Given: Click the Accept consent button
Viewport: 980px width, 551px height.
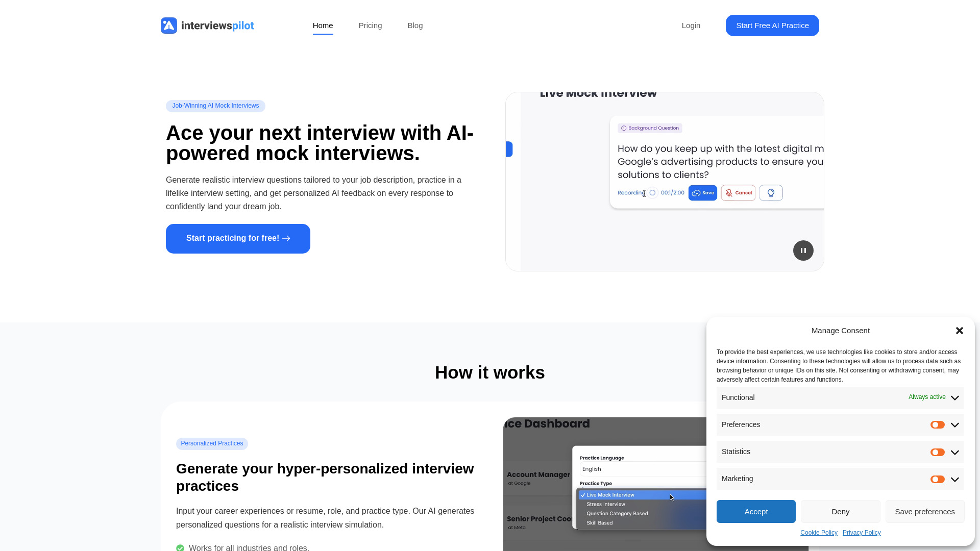Looking at the screenshot, I should (x=756, y=511).
